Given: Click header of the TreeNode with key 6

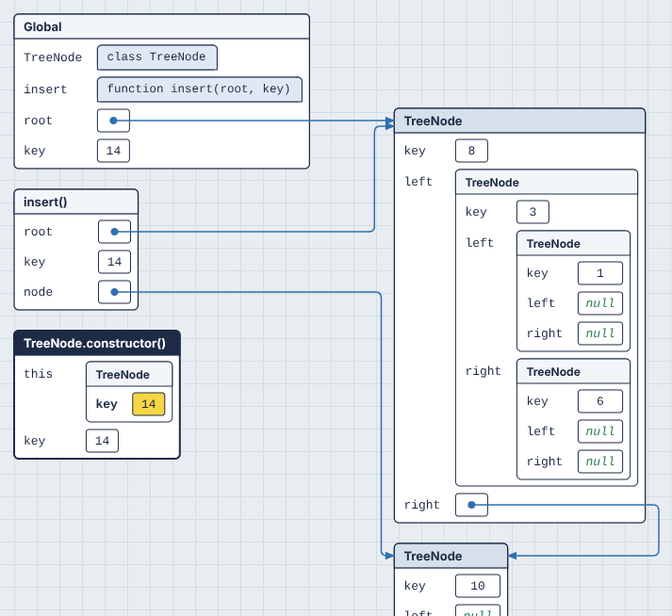Looking at the screenshot, I should (x=573, y=372).
